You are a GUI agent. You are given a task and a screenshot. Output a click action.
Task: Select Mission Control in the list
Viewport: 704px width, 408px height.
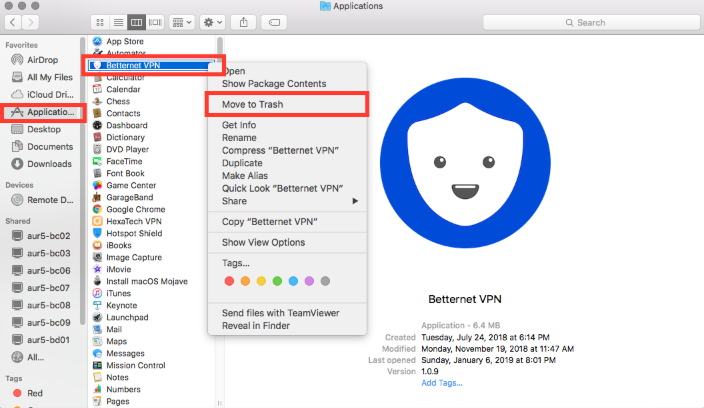[x=129, y=365]
